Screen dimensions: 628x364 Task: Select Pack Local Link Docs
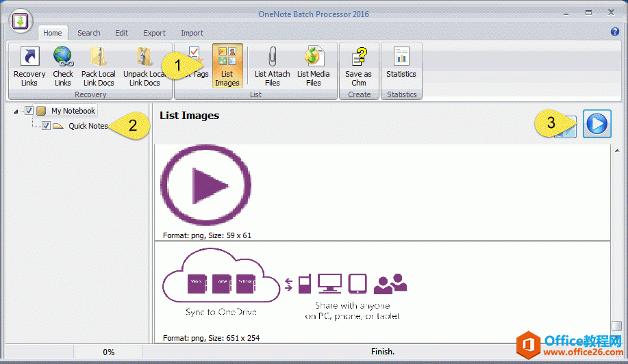point(99,66)
